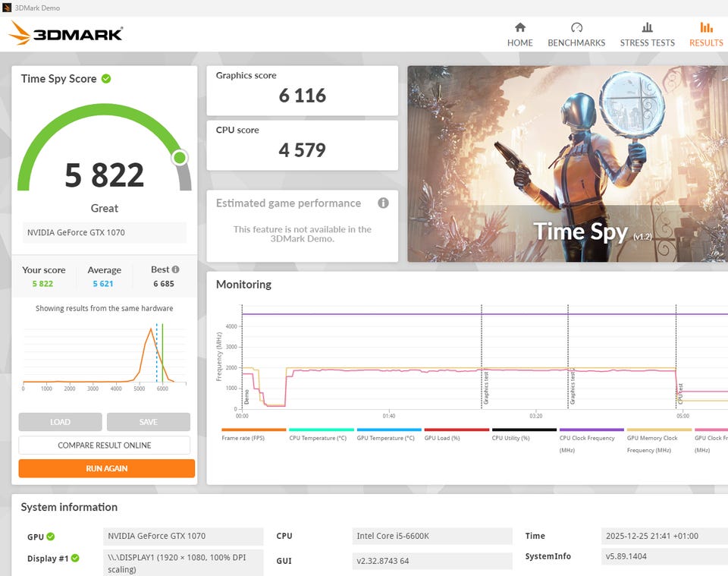This screenshot has width=728, height=576.
Task: Click the Graphics test 2 marker in the monitoring chart
Action: coord(572,386)
